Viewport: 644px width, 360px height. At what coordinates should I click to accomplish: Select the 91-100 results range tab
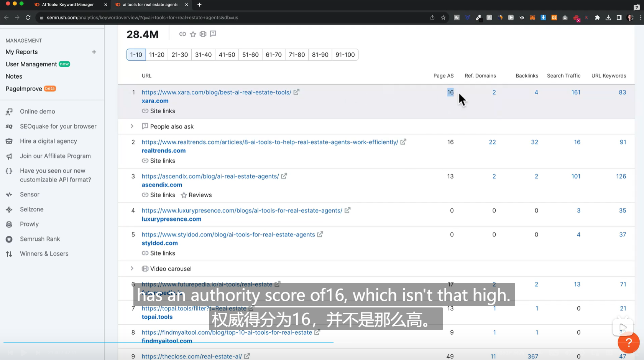(x=345, y=54)
